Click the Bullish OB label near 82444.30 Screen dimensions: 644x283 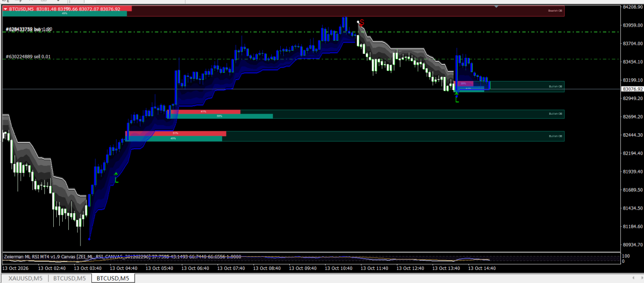click(556, 136)
